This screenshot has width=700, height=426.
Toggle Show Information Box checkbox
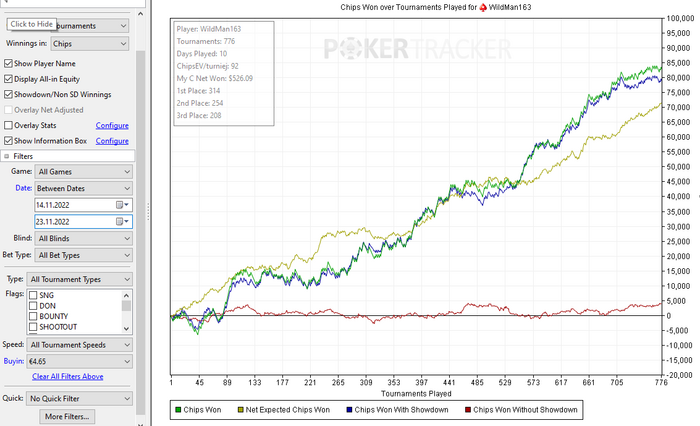tap(8, 141)
